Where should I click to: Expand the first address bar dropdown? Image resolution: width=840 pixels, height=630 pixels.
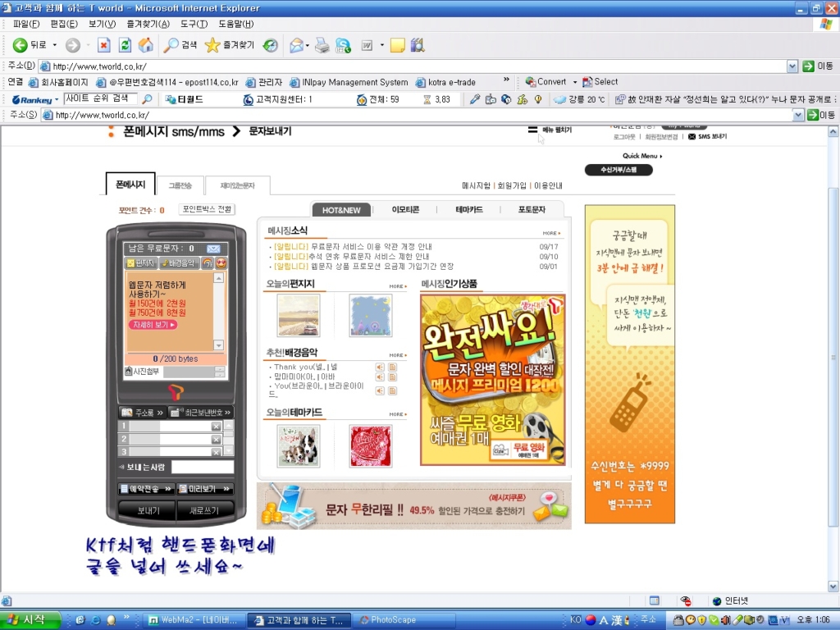coord(793,66)
